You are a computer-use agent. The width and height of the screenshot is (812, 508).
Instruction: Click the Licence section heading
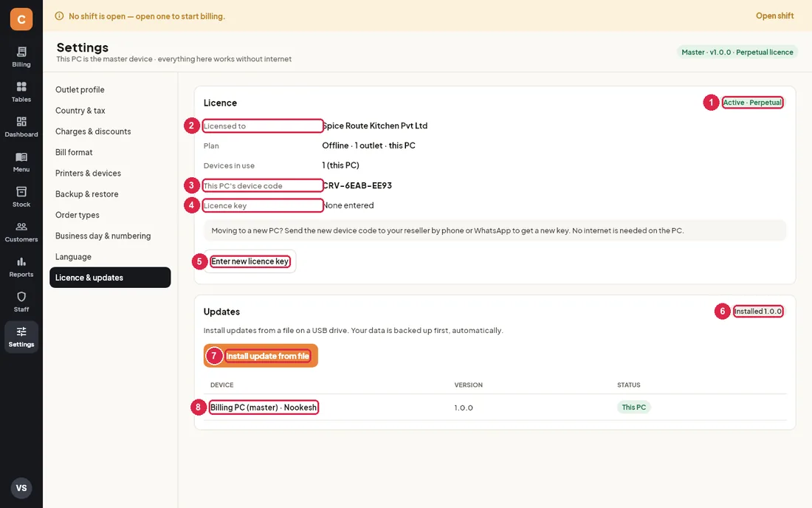[220, 103]
